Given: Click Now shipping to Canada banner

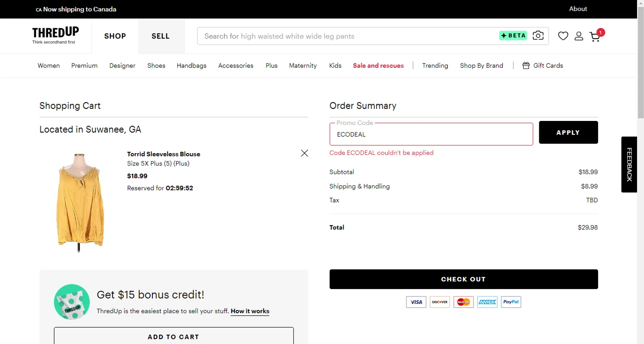Looking at the screenshot, I should tap(76, 9).
